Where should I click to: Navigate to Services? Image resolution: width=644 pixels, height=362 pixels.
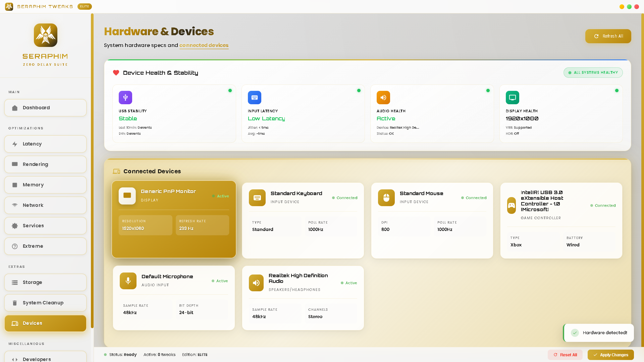pos(46,226)
